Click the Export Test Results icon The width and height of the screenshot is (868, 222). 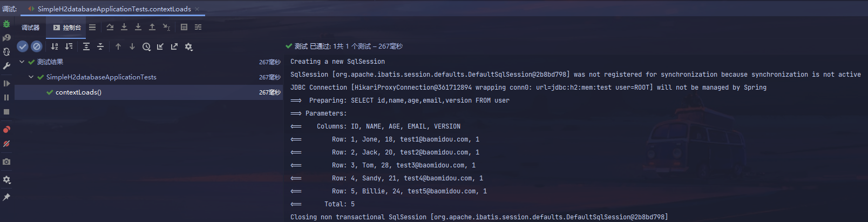(174, 46)
